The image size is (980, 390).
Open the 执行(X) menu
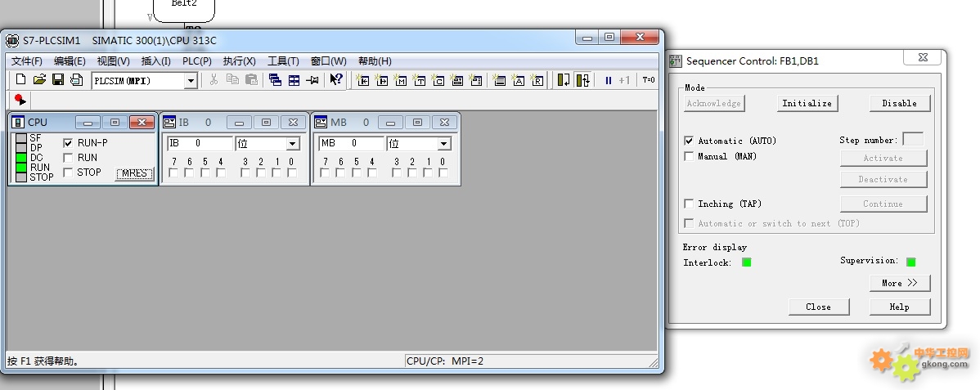pyautogui.click(x=240, y=61)
